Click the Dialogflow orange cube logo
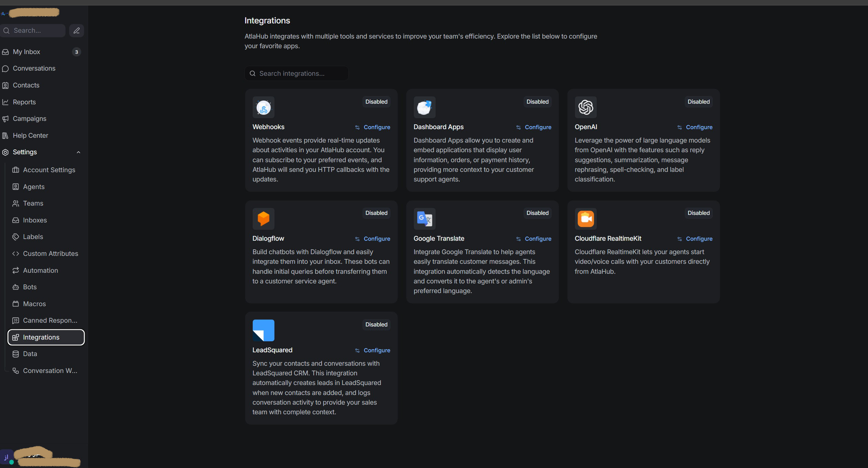The width and height of the screenshot is (868, 468). coord(263,219)
